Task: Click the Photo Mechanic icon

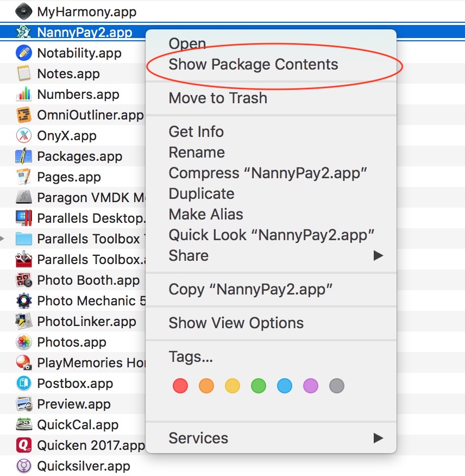Action: [x=24, y=300]
